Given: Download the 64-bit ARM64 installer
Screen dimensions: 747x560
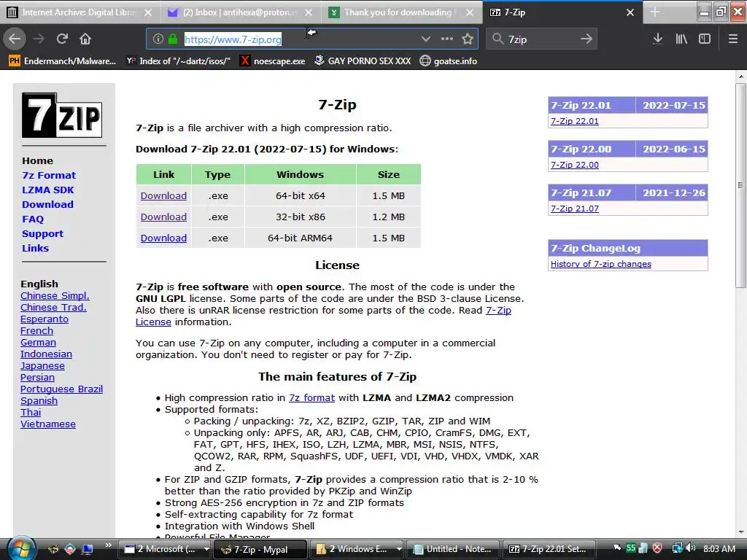Looking at the screenshot, I should [x=163, y=238].
